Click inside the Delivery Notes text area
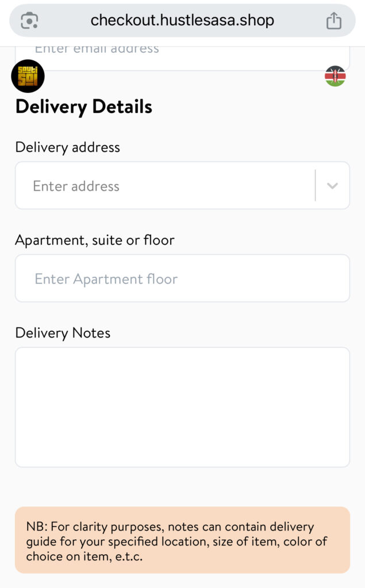365x588 pixels. click(x=182, y=407)
